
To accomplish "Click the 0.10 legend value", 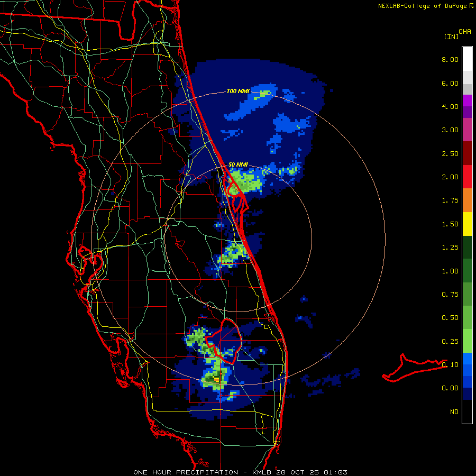I will [x=450, y=365].
